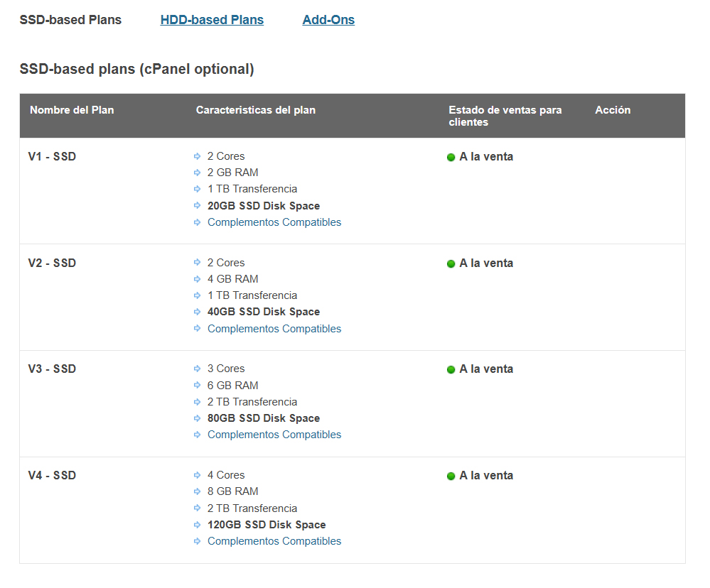Click arrow icon beside 120GB SSD Disk Space
The image size is (710, 588).
pos(198,525)
